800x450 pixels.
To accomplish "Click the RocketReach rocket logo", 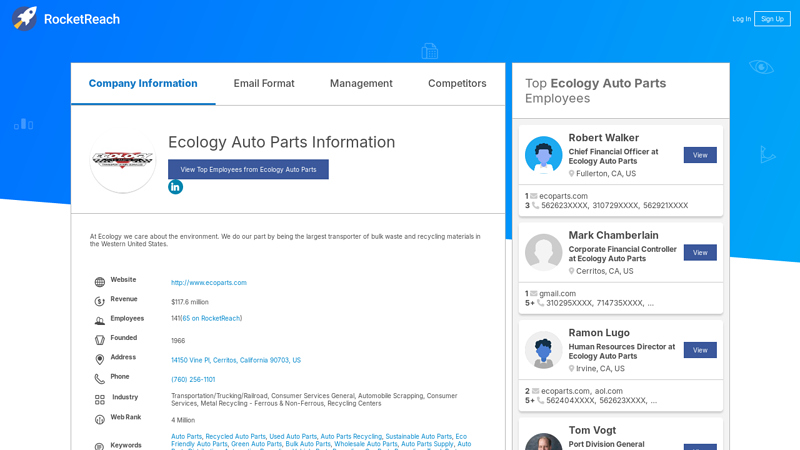I will [x=24, y=19].
